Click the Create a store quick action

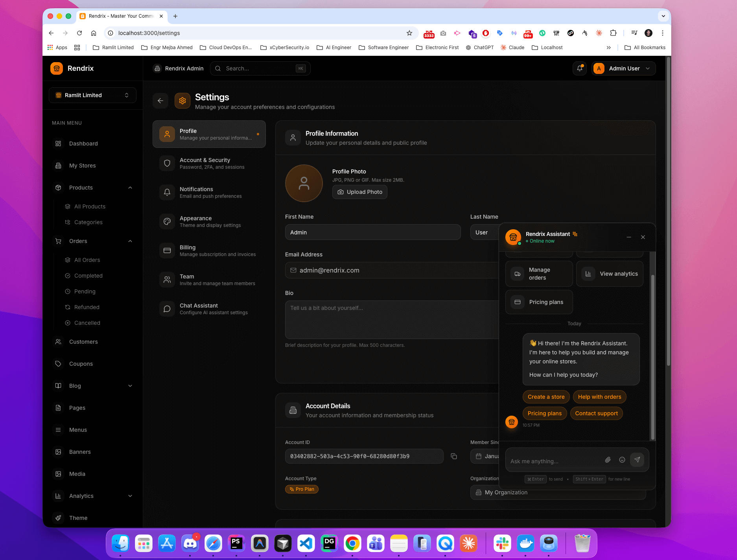point(545,397)
